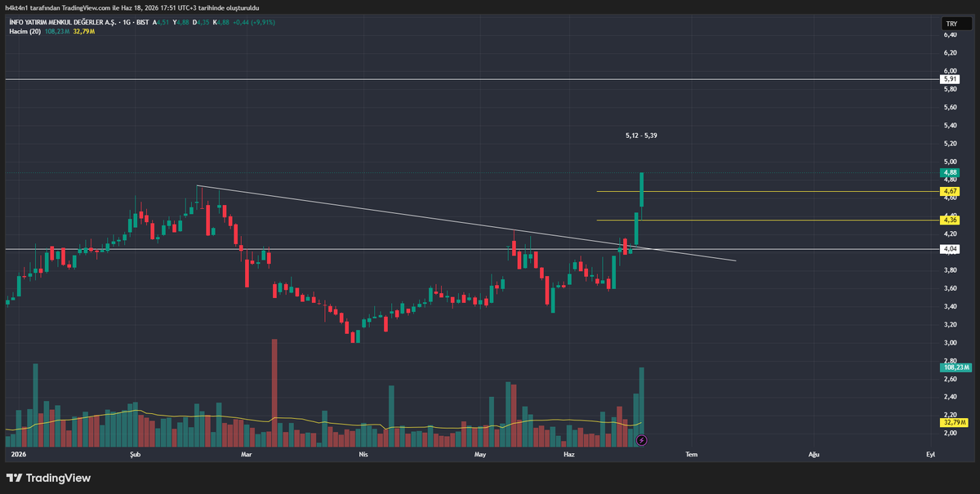Select the 5,91 horizontal line price label

tap(950, 79)
